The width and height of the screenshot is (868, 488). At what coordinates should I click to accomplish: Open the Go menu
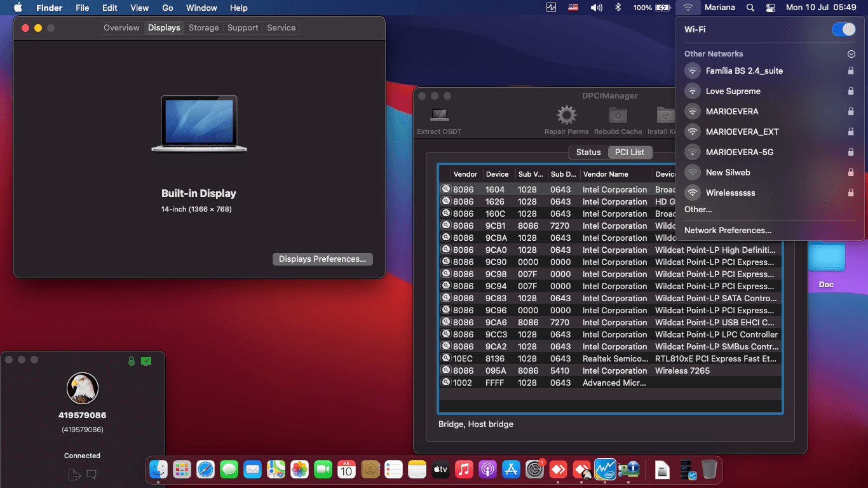tap(168, 8)
